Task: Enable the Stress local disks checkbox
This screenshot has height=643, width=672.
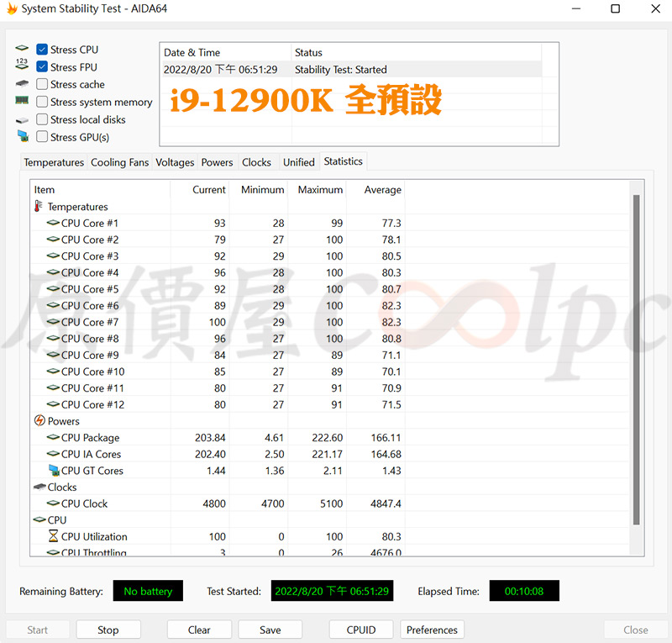Action: [42, 119]
